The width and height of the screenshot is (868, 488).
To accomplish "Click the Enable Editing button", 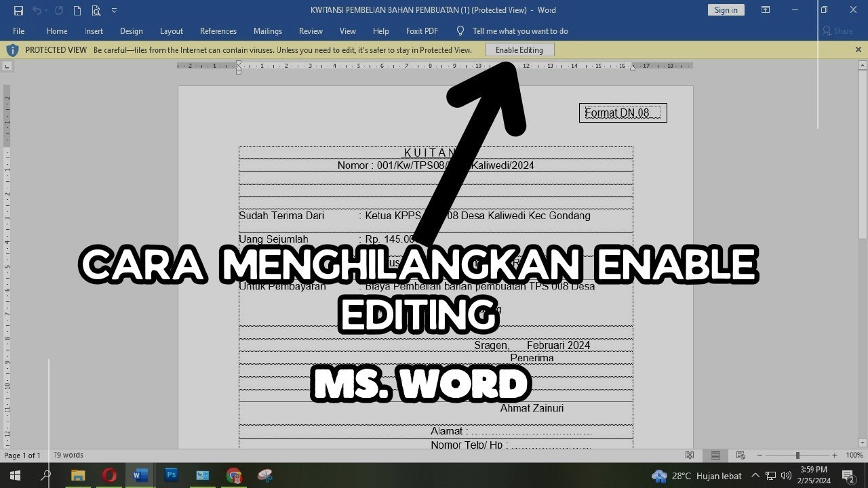I will (x=519, y=50).
